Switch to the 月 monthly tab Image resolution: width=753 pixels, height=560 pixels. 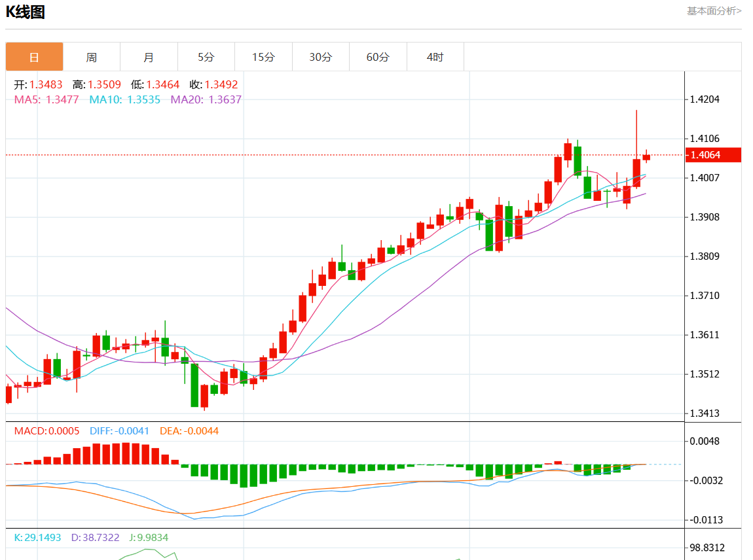[x=149, y=57]
